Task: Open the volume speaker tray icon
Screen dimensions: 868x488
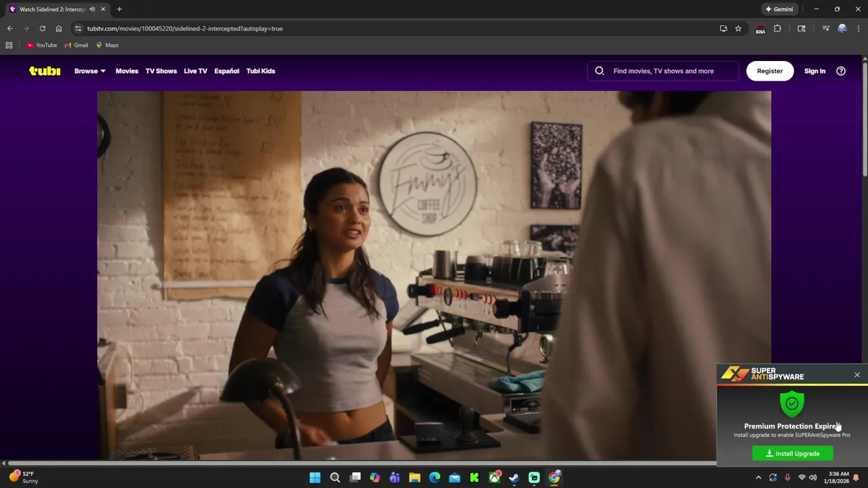Action: 812,478
